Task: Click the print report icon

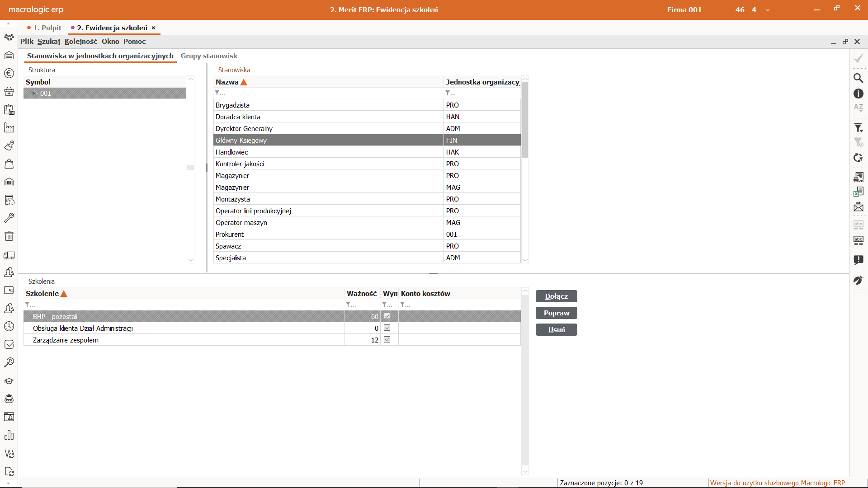Action: pyautogui.click(x=858, y=177)
